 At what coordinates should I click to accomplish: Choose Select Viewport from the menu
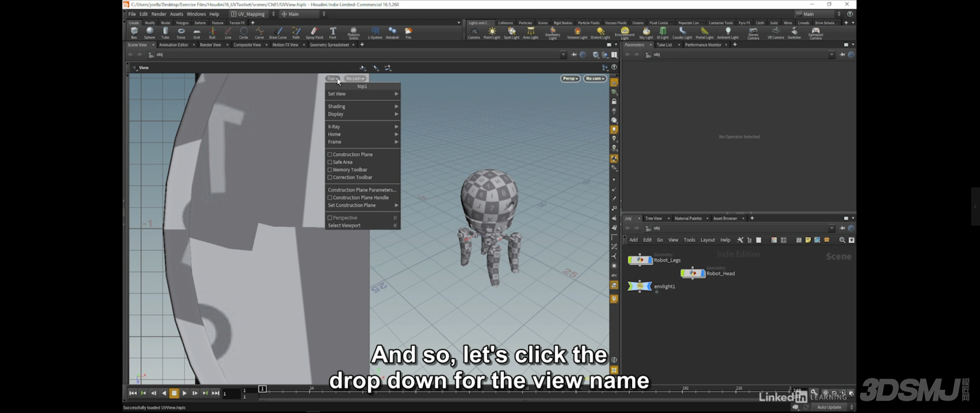[363, 226]
